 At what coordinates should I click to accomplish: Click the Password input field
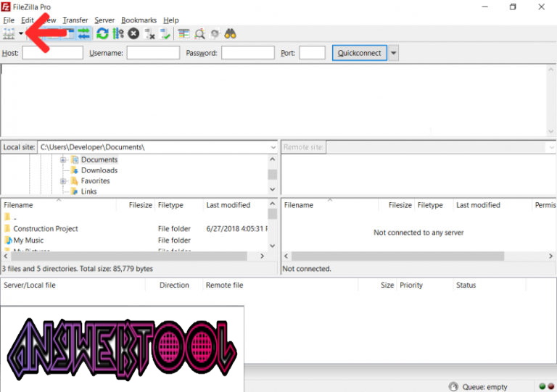click(247, 53)
